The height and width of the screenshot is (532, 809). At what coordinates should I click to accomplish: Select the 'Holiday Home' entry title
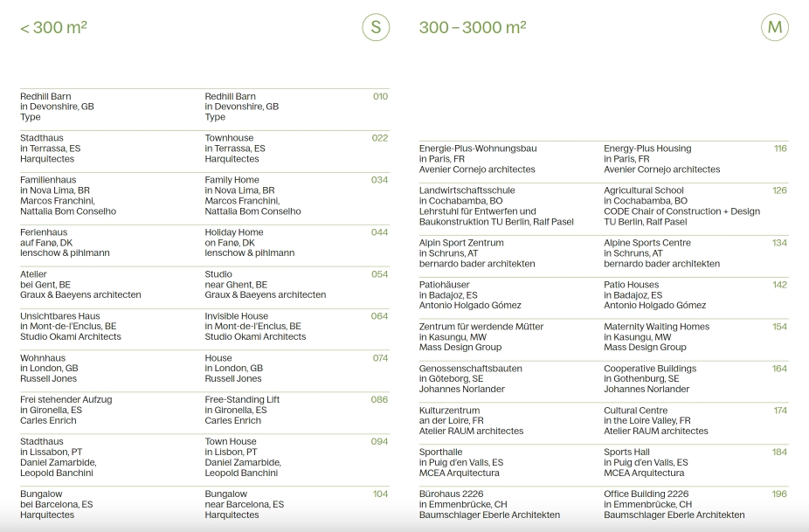point(234,232)
